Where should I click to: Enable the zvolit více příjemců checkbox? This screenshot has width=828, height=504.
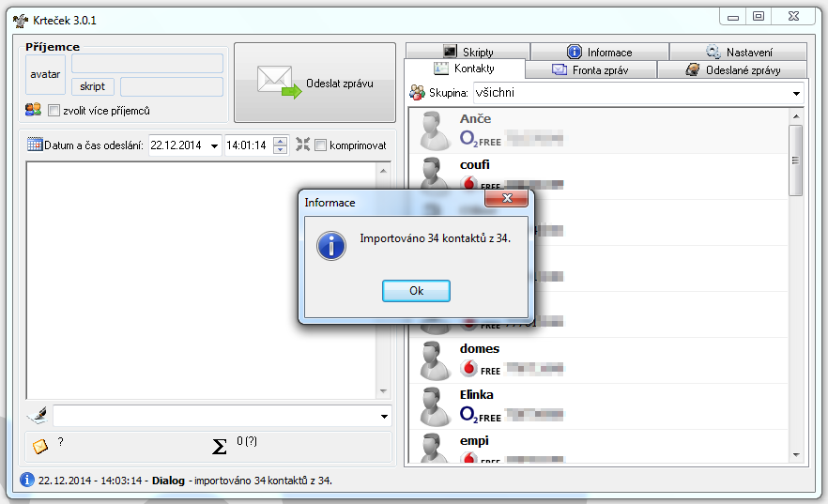54,111
